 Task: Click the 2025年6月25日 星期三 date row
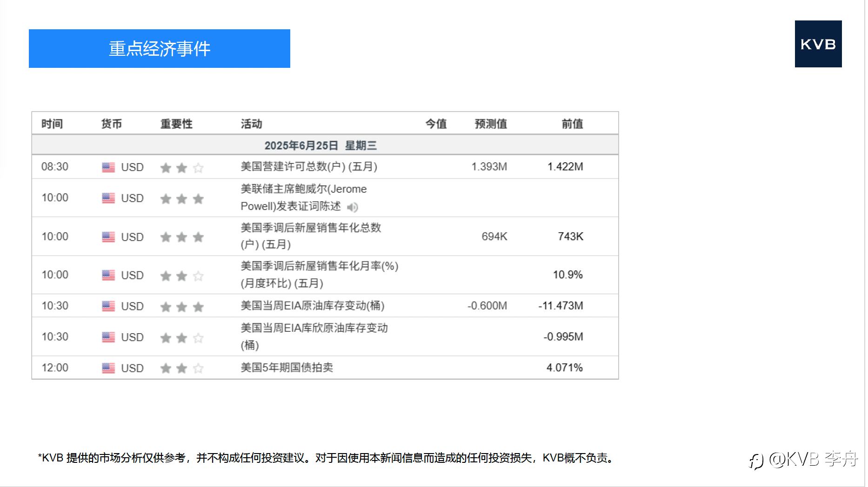pyautogui.click(x=325, y=145)
